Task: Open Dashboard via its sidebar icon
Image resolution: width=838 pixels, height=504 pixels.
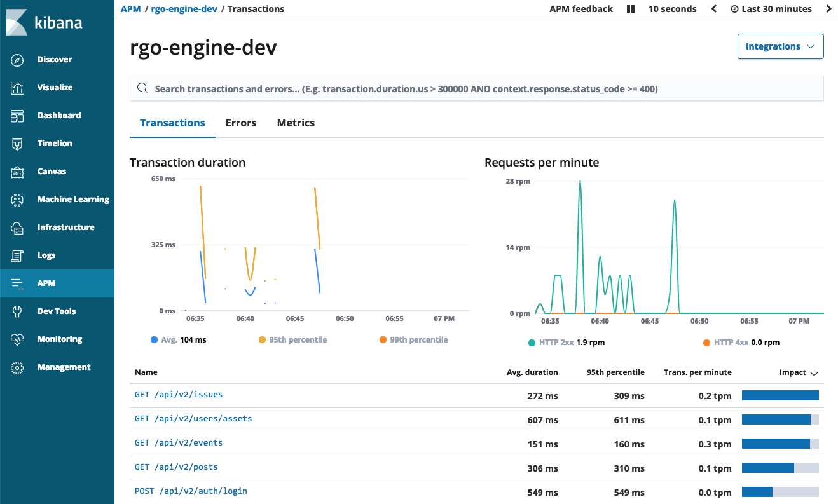Action: [17, 116]
